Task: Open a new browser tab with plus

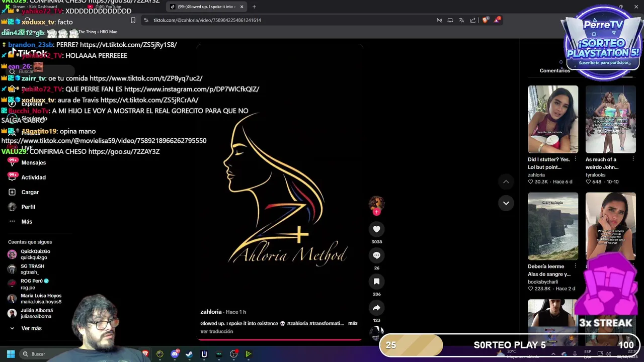Action: pos(254,7)
